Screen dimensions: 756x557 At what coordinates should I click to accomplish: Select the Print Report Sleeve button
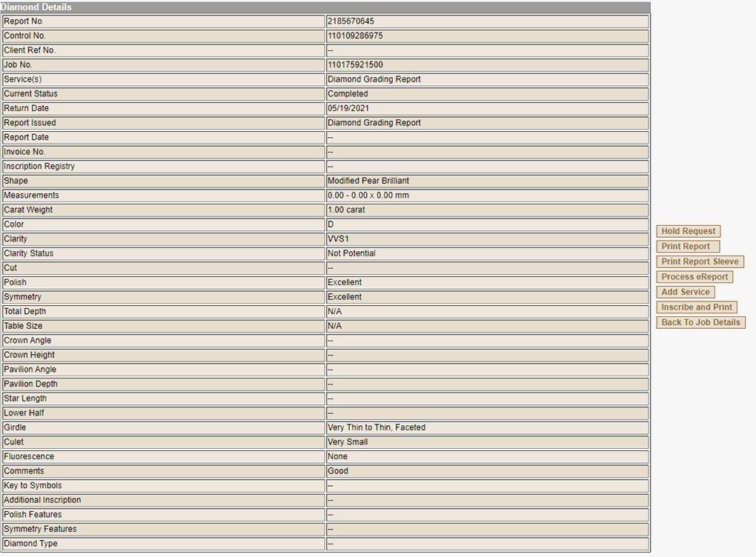700,261
